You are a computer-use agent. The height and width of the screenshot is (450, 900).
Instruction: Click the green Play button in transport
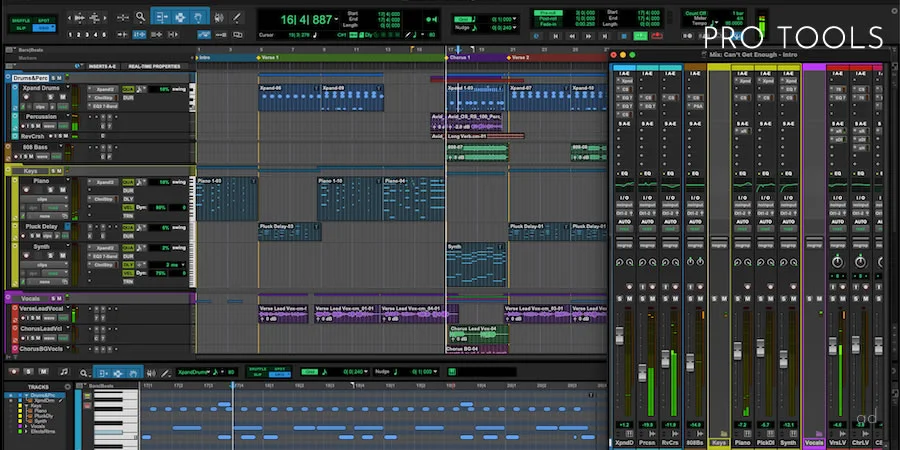(640, 36)
